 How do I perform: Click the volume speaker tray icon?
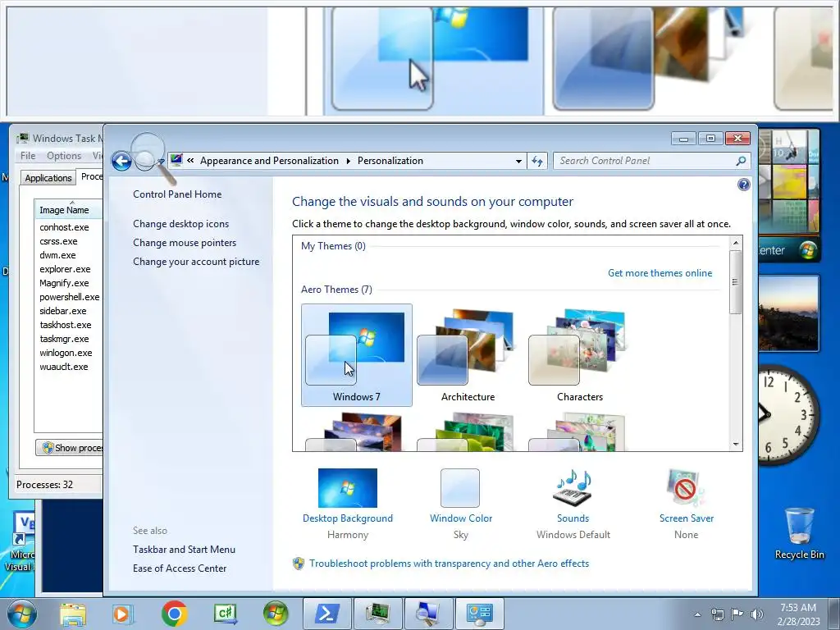(757, 614)
